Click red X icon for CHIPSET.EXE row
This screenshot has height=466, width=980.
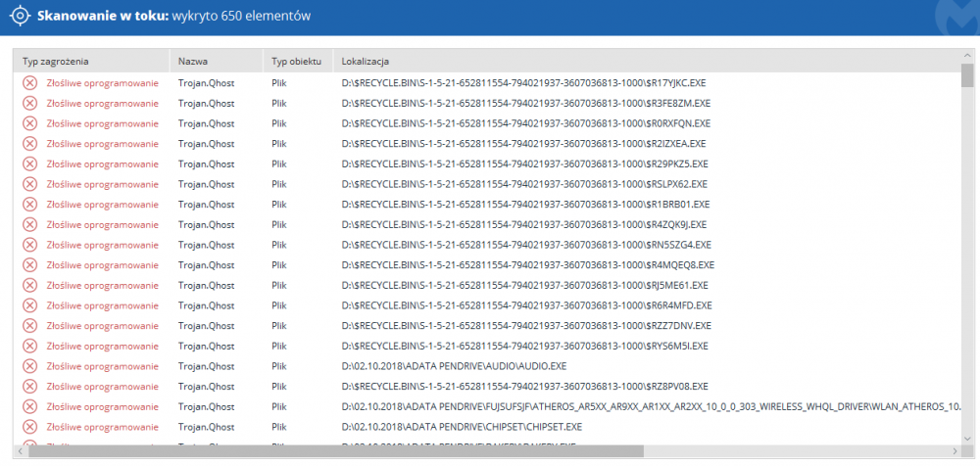pos(29,427)
